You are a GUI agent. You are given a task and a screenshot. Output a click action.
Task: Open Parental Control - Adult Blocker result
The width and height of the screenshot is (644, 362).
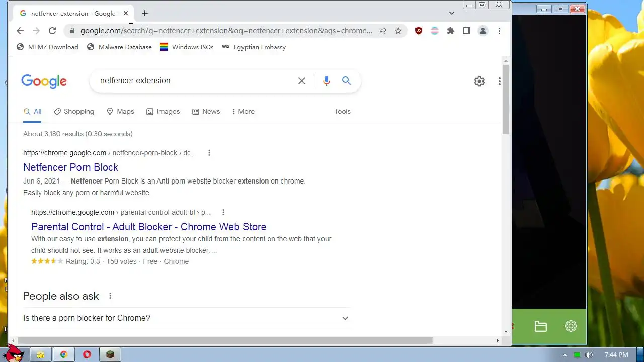(x=148, y=227)
